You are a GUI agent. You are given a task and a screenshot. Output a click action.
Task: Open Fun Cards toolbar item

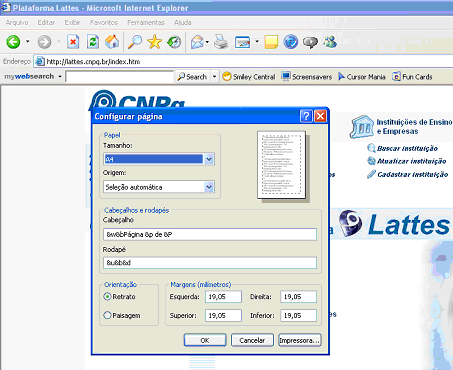412,77
